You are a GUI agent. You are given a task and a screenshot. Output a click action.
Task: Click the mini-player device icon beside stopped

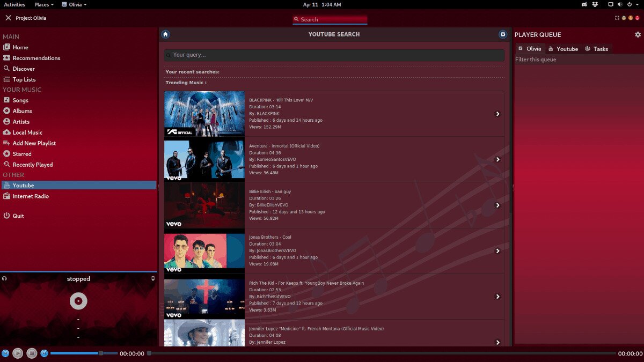tap(153, 278)
